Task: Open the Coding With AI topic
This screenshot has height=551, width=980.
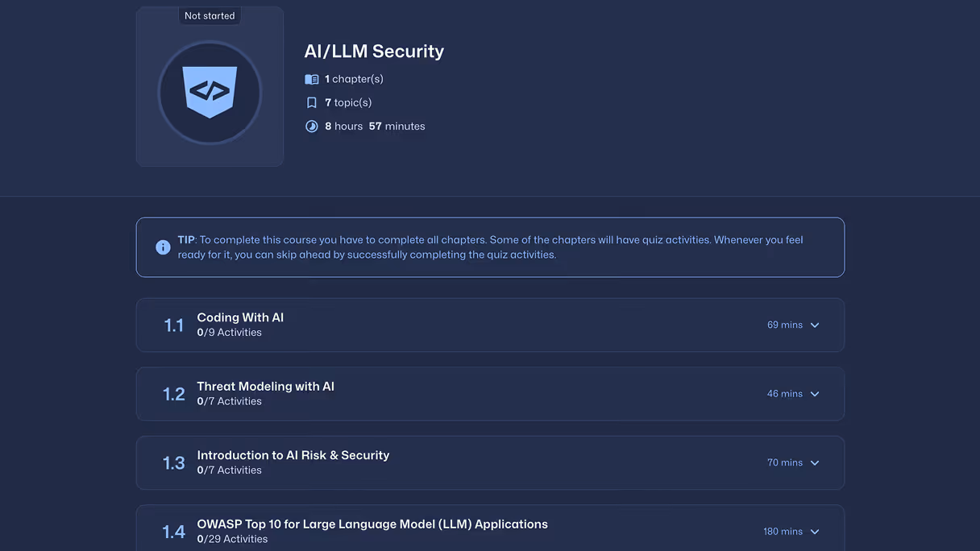Action: 239,317
